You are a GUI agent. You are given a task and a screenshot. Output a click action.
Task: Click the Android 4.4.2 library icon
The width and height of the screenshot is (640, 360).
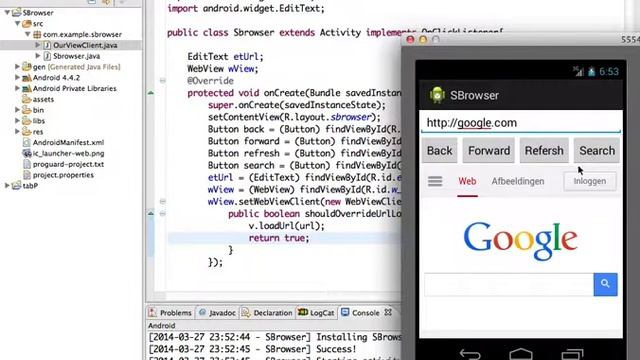click(27, 78)
